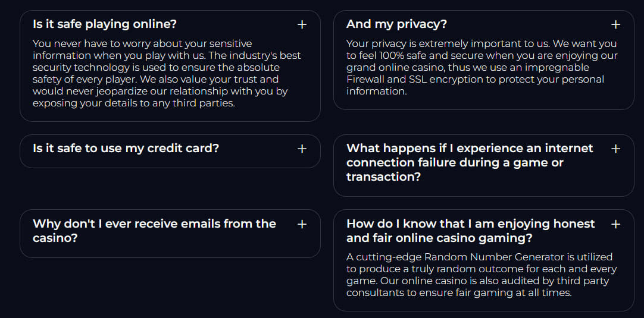Click the answer paragraph about sensitive information safety
644x318 pixels.
[x=167, y=73]
